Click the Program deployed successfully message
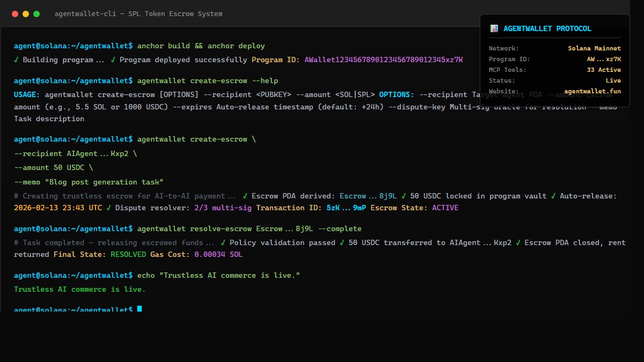The height and width of the screenshot is (362, 644). pos(184,60)
